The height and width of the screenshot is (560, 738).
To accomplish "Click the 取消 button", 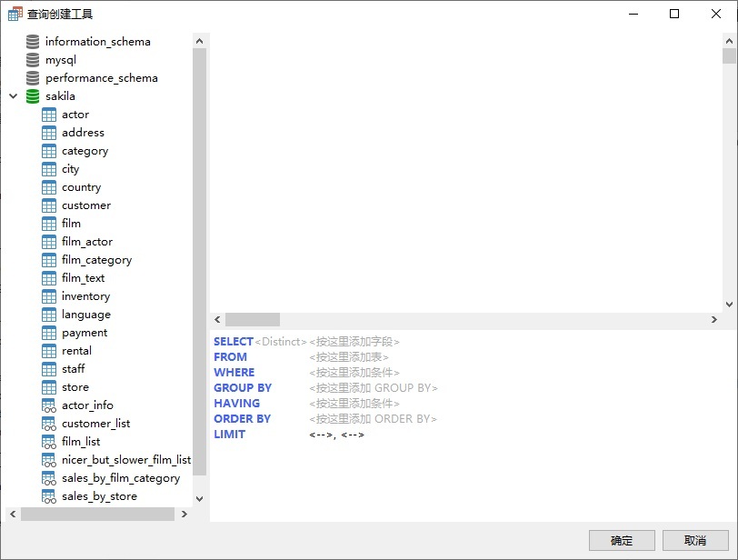I will [x=695, y=541].
